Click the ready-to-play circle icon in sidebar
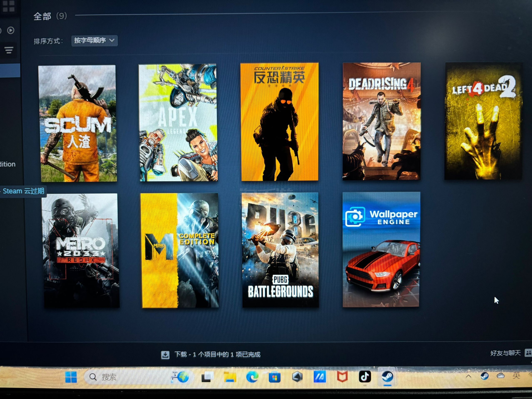Screen dimensions: 532x399 coord(11,30)
